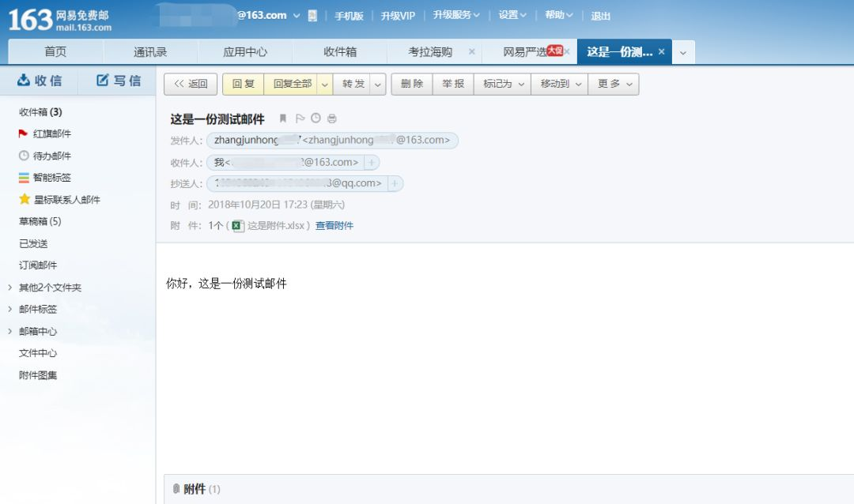The height and width of the screenshot is (504, 854).
Task: Close the 网易严选 tab
Action: [567, 51]
